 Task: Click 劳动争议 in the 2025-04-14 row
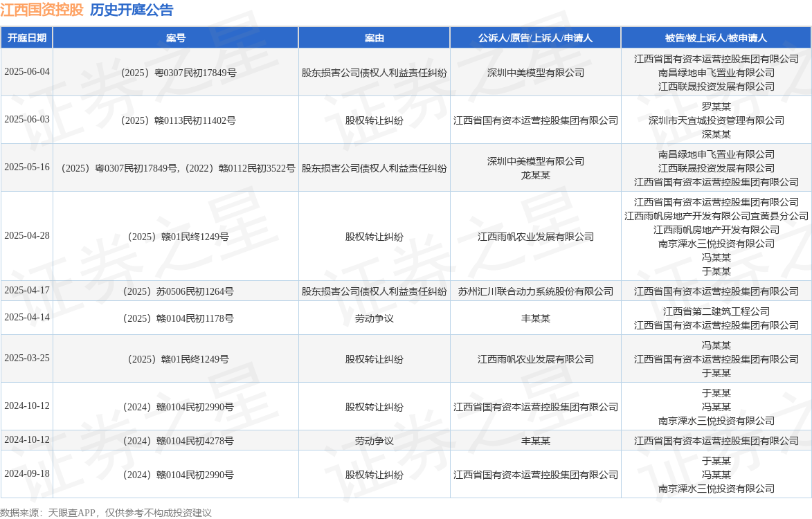pos(374,318)
